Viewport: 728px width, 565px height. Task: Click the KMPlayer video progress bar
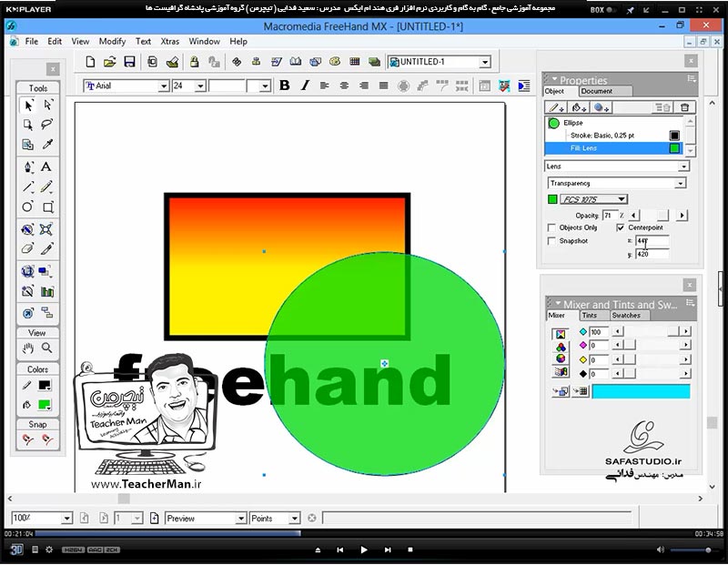click(x=365, y=534)
